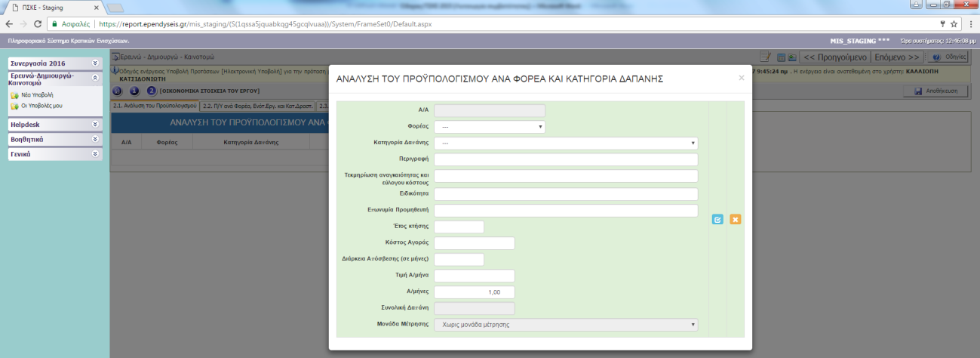
Task: Expand the Helpdesk sidebar section
Action: click(x=54, y=125)
